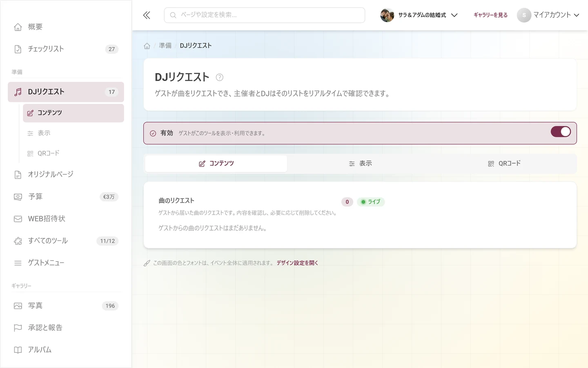Click the 0 count badge beside 曲のリクエスト
This screenshot has height=368, width=588.
347,202
